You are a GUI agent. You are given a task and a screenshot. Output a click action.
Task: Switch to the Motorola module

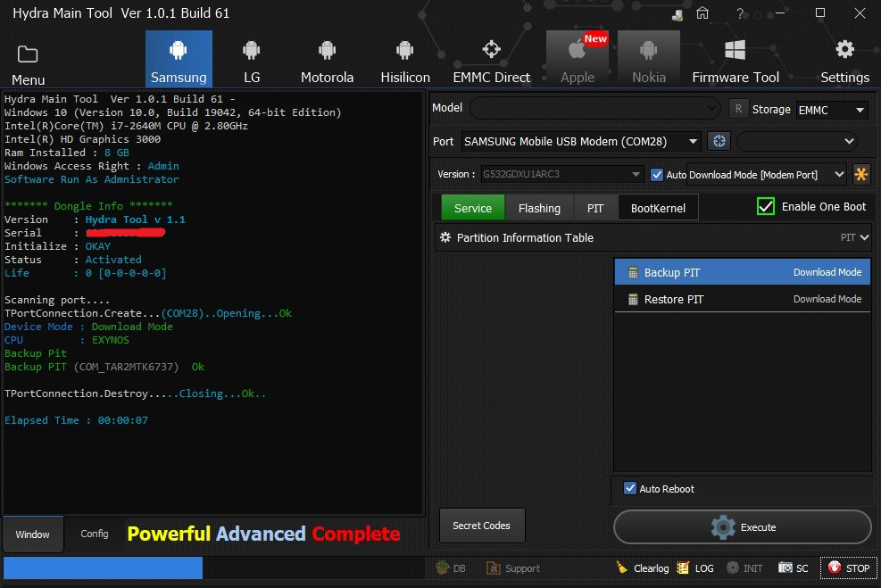coord(327,59)
